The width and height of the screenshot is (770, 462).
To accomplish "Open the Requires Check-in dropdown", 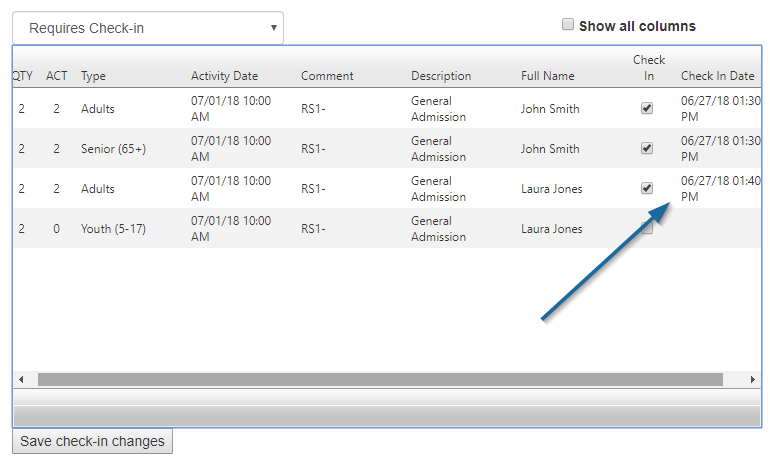I will [148, 28].
